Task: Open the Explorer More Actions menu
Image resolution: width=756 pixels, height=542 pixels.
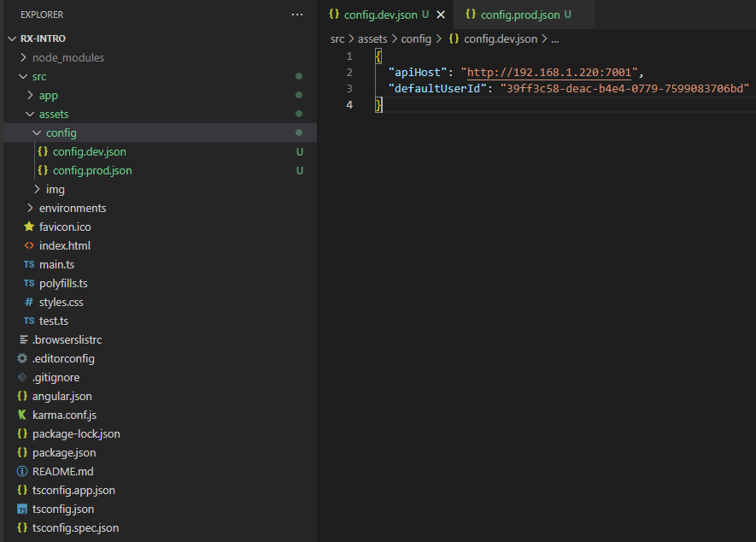Action: (296, 15)
